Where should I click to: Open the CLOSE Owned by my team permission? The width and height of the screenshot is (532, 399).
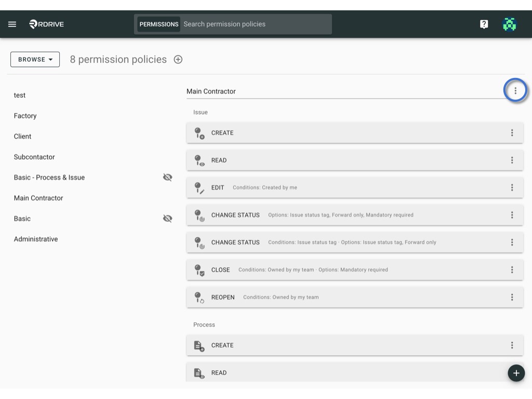pos(354,270)
